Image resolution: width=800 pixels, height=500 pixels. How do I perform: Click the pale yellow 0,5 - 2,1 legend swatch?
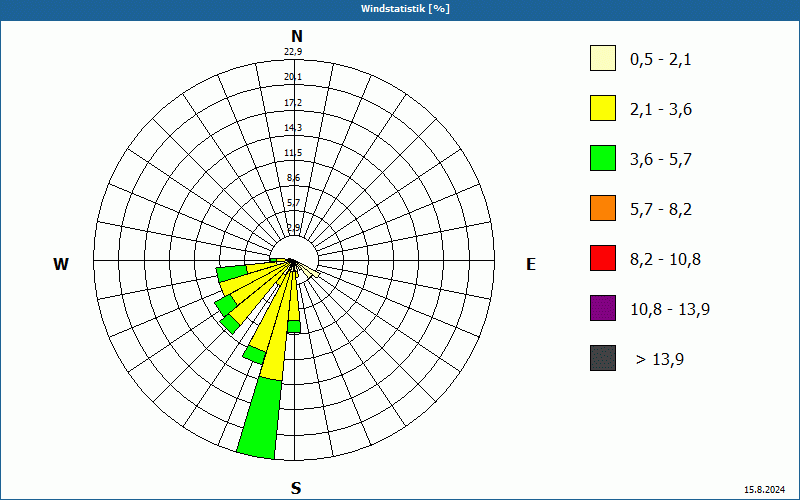[603, 58]
